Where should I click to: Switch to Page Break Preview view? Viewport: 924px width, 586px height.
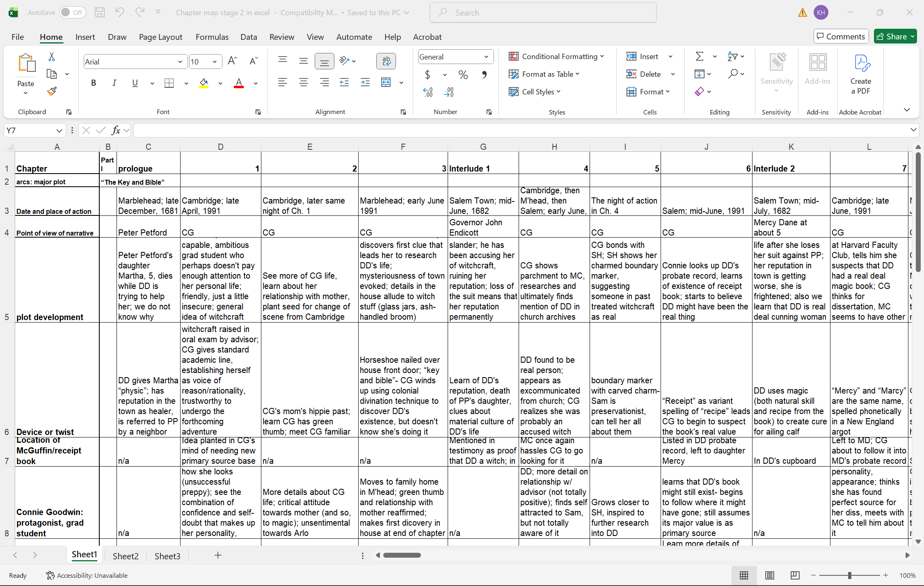click(x=795, y=575)
